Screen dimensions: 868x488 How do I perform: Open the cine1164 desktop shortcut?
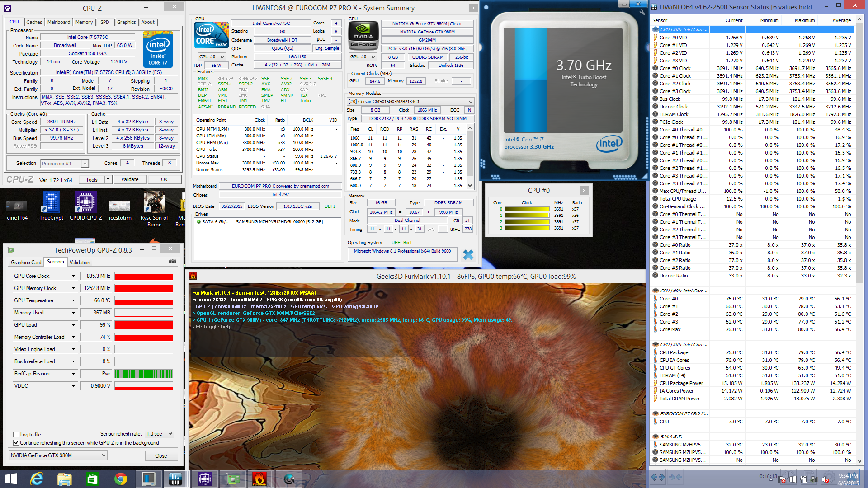[17, 207]
